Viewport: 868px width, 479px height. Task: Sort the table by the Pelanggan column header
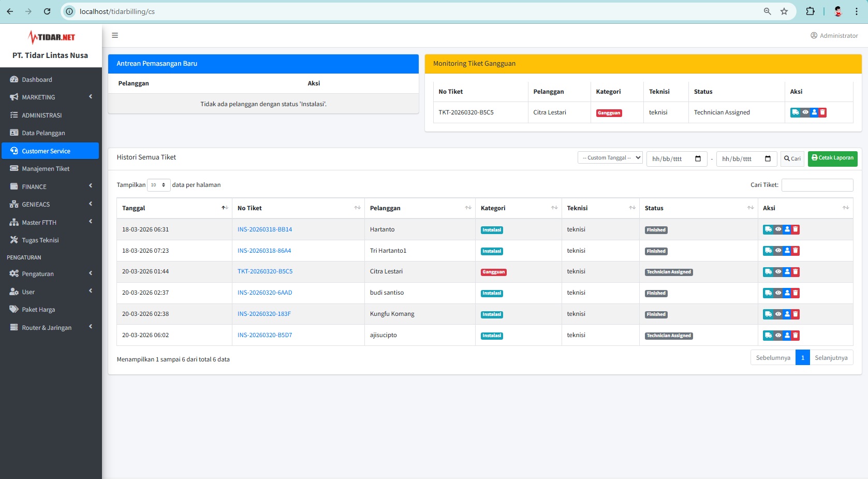point(421,208)
